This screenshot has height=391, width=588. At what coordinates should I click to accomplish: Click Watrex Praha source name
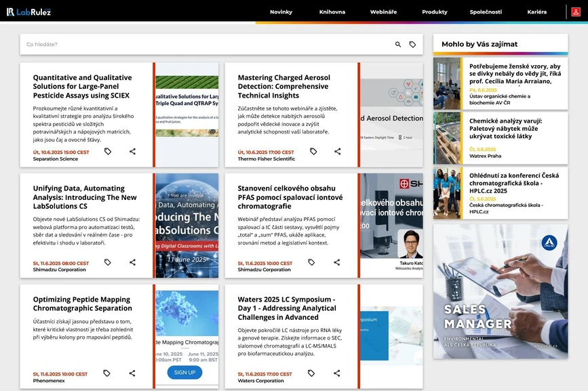click(x=485, y=156)
